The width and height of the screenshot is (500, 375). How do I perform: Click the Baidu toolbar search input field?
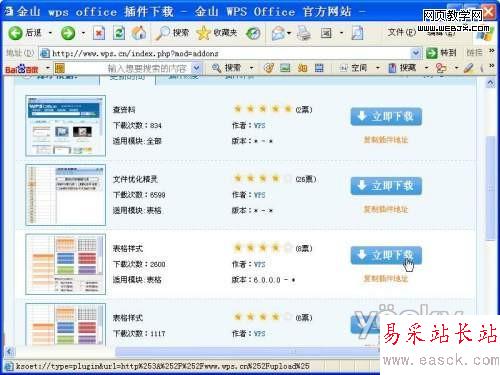tap(128, 69)
